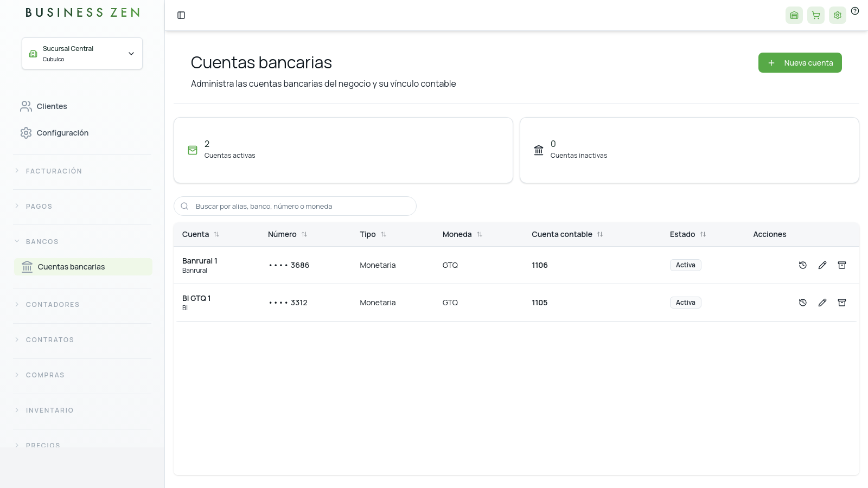
Task: Open the help question mark icon
Action: [x=855, y=11]
